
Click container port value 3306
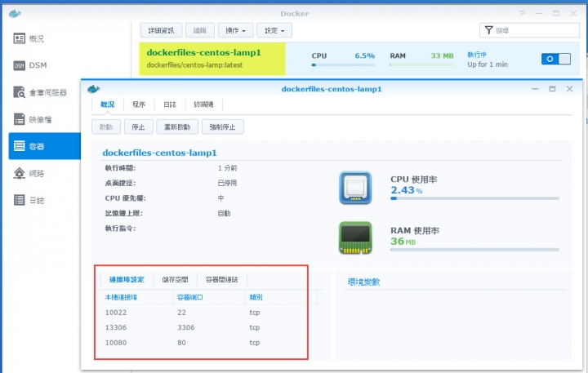(185, 327)
